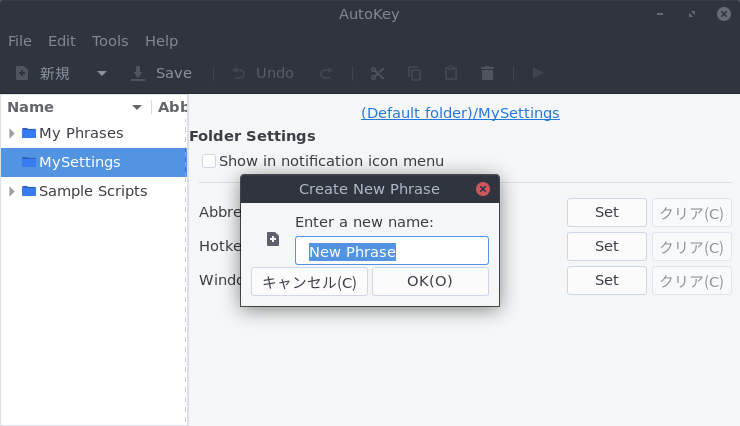Viewport: 740px width, 426px height.
Task: Open the Edit menu
Action: click(62, 41)
